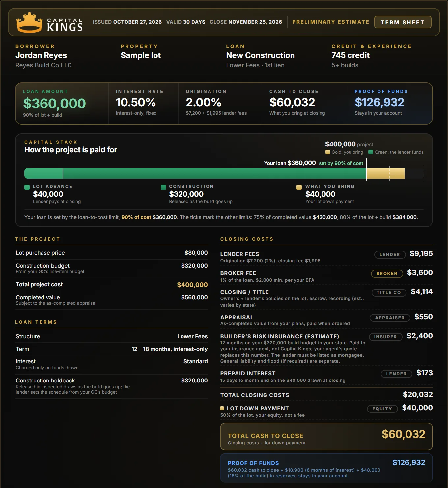Click the $3,600 broker fee amount
Viewport: 448px width, 488px height.
pyautogui.click(x=420, y=273)
